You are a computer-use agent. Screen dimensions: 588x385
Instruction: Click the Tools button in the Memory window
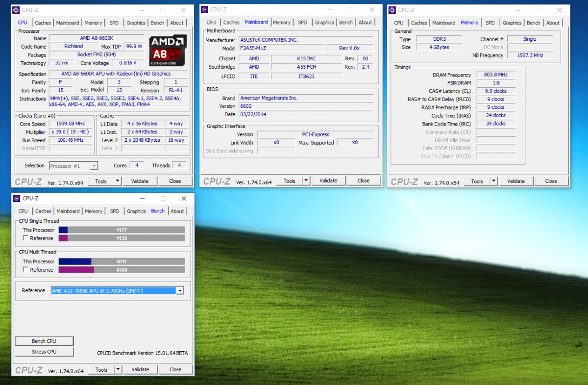pyautogui.click(x=477, y=181)
